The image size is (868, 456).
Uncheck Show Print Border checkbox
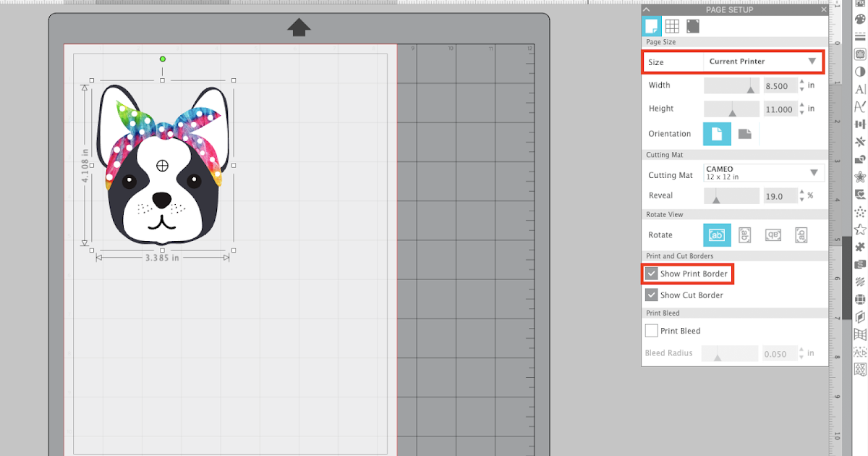[x=652, y=274]
